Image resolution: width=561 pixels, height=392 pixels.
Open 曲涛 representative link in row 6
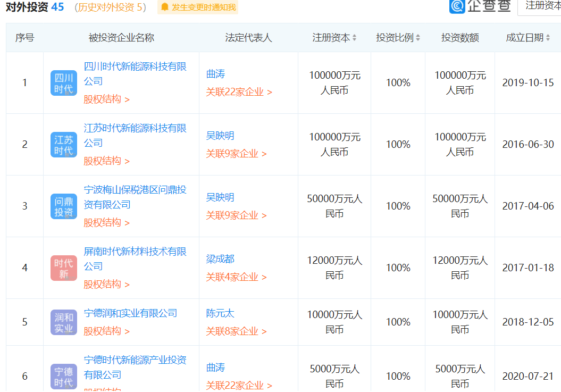[x=215, y=368]
